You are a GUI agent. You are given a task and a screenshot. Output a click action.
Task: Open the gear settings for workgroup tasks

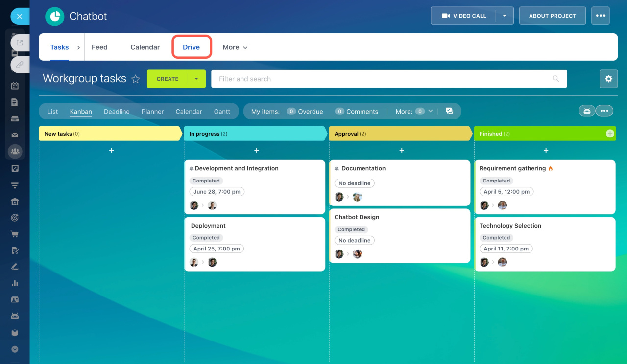[608, 79]
